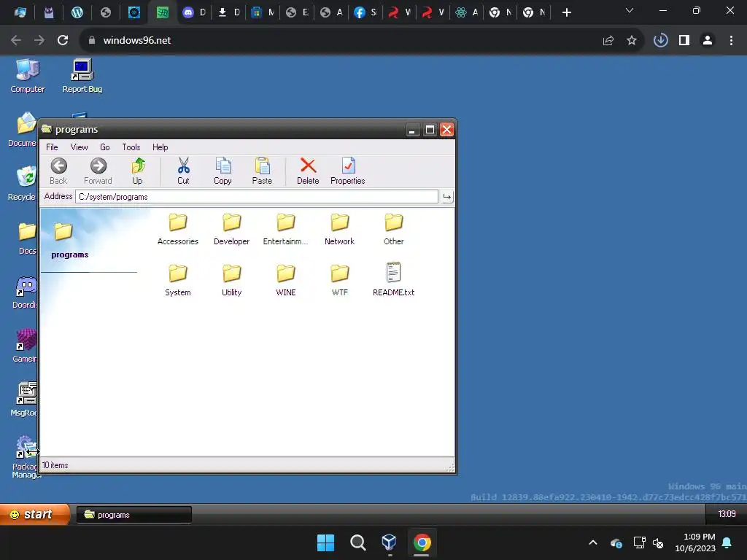
Task: Click the Paste clipboard icon
Action: point(262,171)
